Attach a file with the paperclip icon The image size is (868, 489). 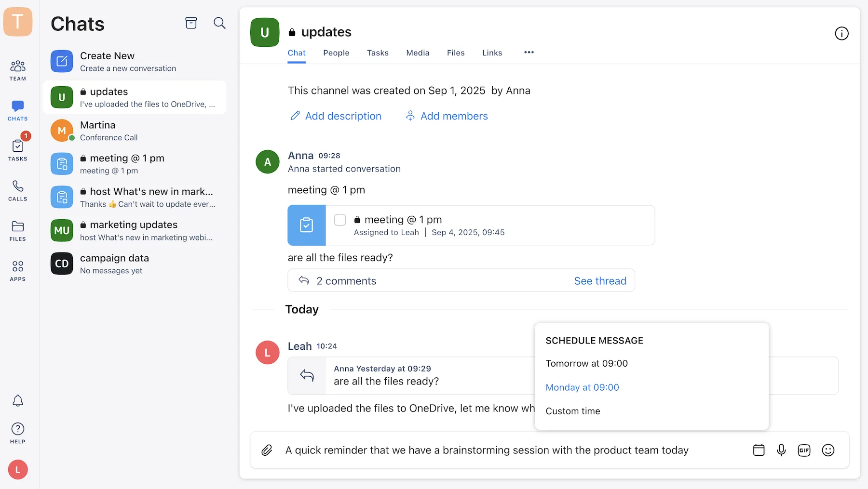point(267,450)
